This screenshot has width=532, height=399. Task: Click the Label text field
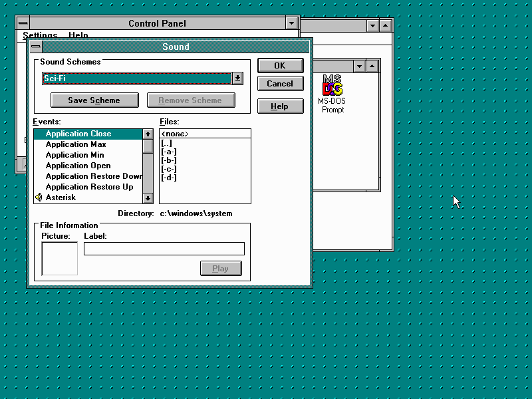[164, 249]
